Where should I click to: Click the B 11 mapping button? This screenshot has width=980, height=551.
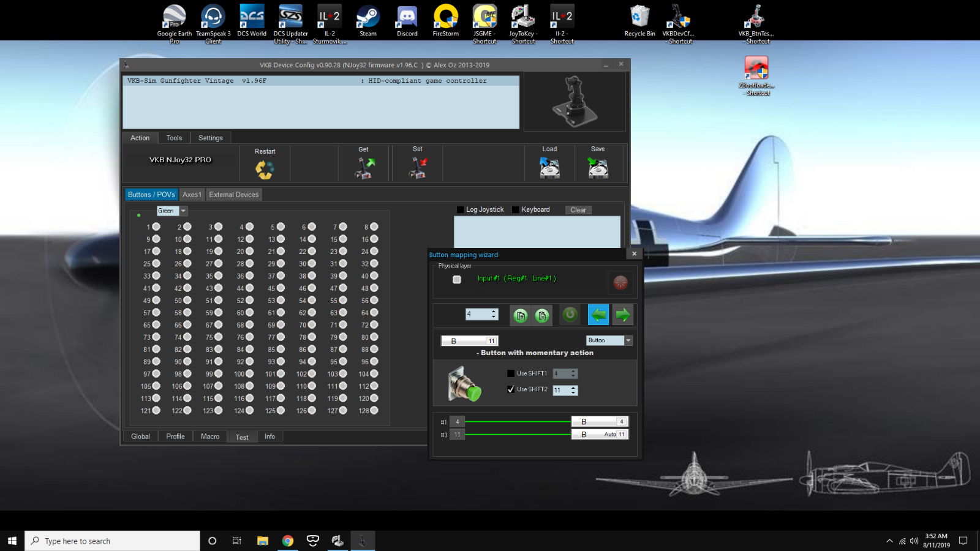[469, 341]
